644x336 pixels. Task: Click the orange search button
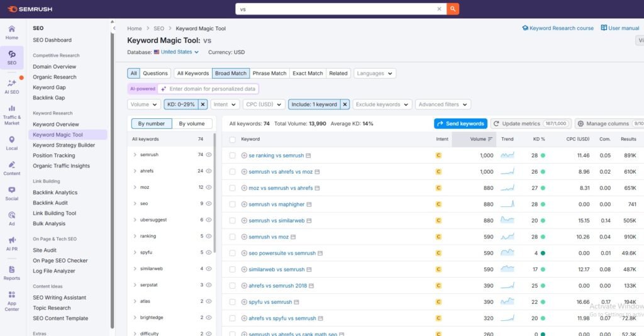click(x=453, y=9)
